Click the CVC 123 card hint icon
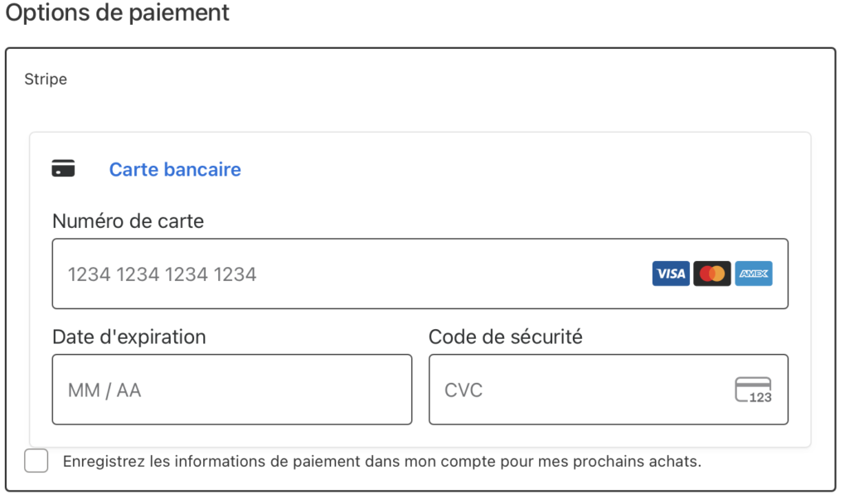This screenshot has height=504, width=849. (x=753, y=390)
